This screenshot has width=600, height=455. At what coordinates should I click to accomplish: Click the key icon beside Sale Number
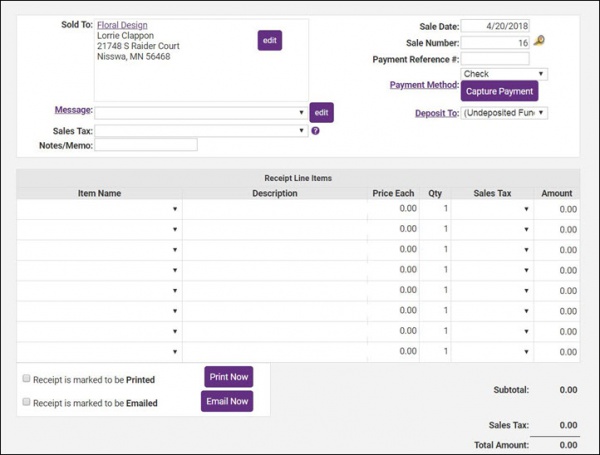pos(539,42)
